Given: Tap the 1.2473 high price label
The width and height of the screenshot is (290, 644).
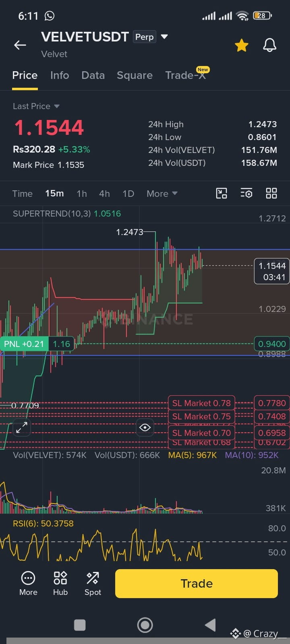Looking at the screenshot, I should [129, 232].
